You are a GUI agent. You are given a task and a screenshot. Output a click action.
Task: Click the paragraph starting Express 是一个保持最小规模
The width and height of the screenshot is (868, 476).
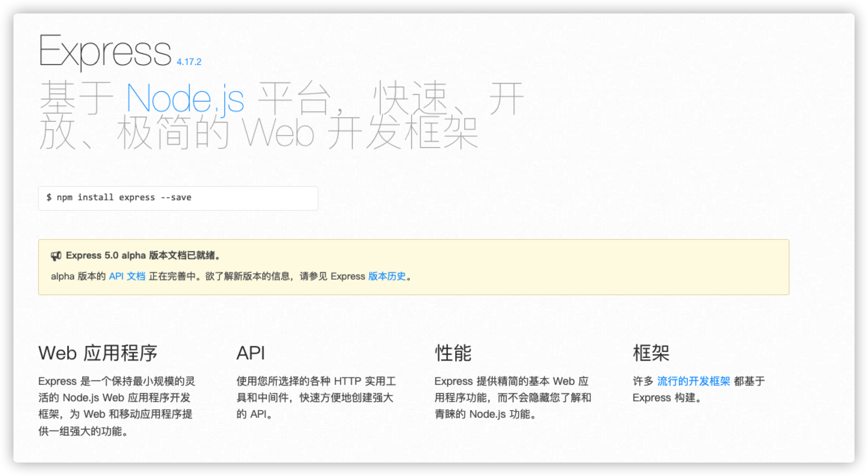click(x=117, y=406)
